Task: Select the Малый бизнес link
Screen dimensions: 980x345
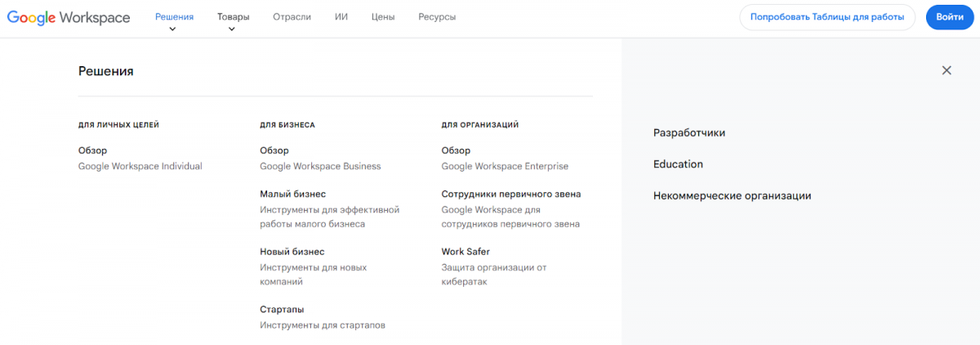Action: (292, 195)
